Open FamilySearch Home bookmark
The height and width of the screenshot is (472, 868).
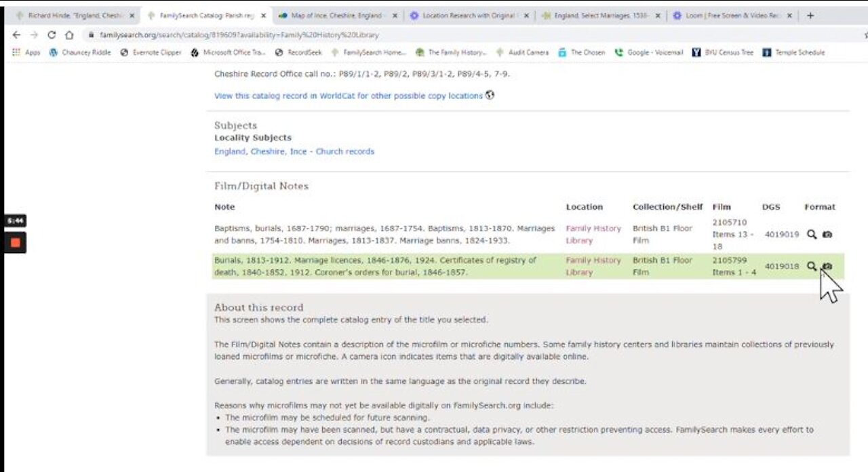click(x=368, y=52)
